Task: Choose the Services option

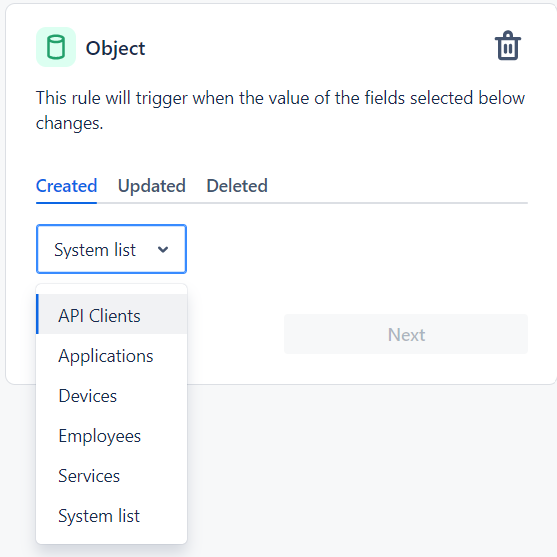Action: (111, 476)
